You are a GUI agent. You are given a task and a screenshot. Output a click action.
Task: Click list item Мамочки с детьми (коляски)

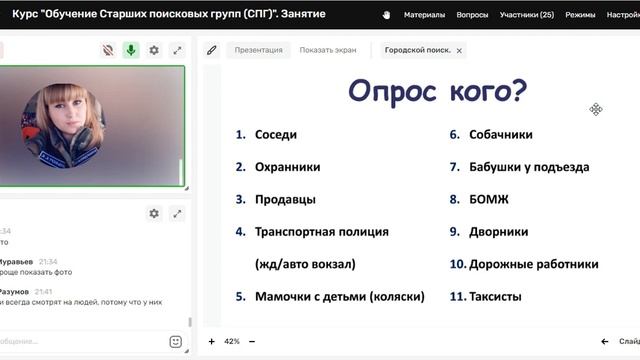(x=340, y=296)
